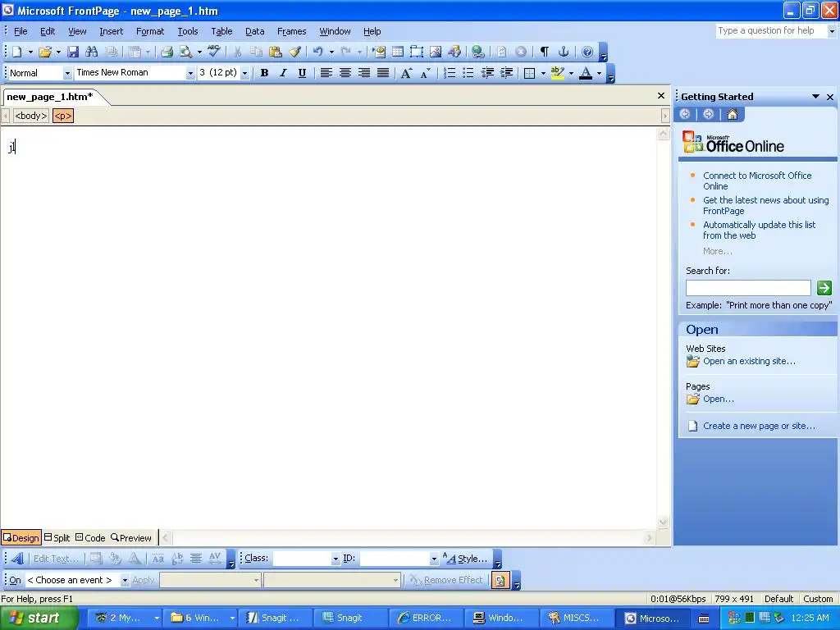The height and width of the screenshot is (630, 840).
Task: Apply outside borders button
Action: tap(529, 73)
